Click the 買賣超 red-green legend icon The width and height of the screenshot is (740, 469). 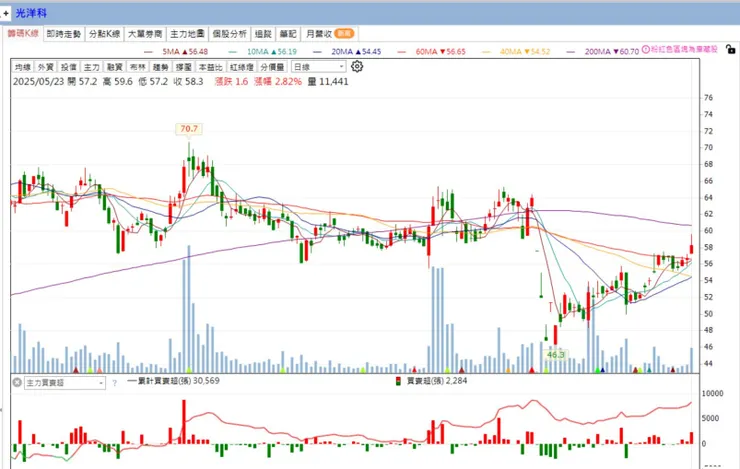click(398, 381)
